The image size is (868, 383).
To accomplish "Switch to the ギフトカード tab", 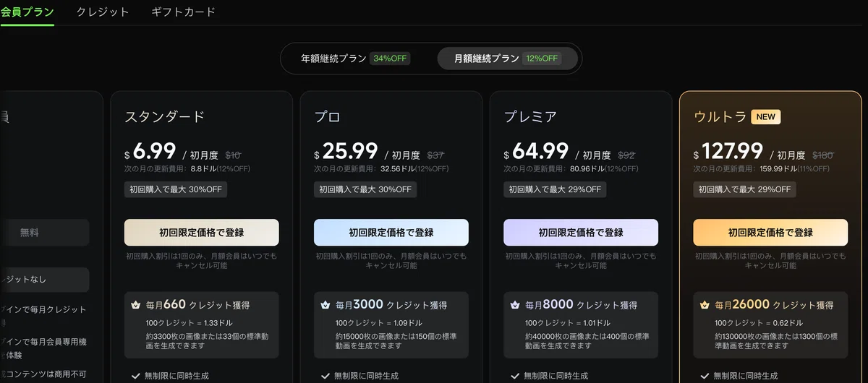I will pyautogui.click(x=183, y=12).
